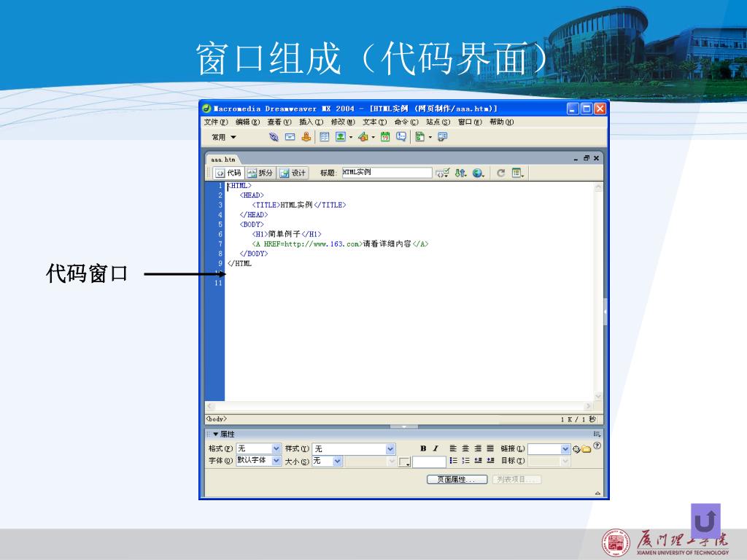Click the Hyperlink insert icon
Viewport: 747px width, 560px height.
(274, 137)
